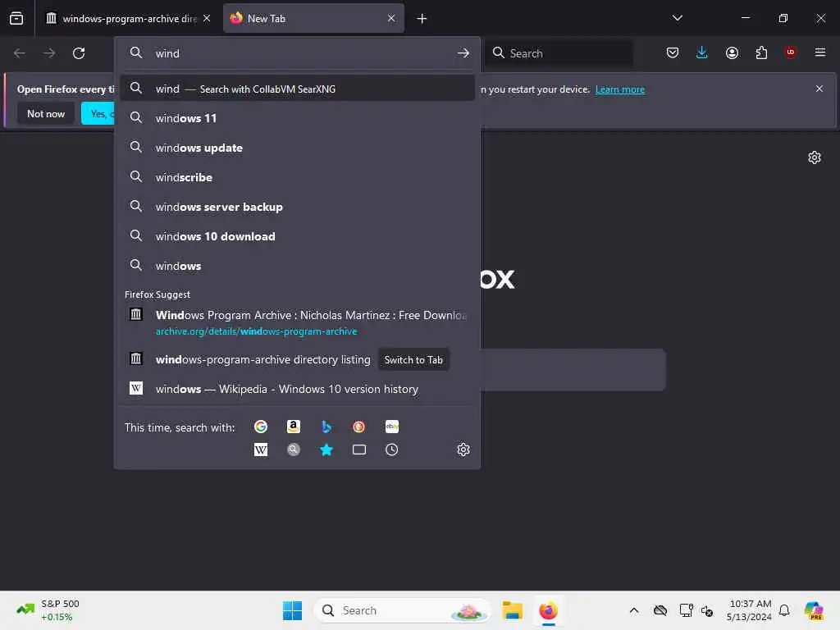Image resolution: width=840 pixels, height=630 pixels.
Task: Dismiss the Open Firefox notification bar
Action: 819,89
